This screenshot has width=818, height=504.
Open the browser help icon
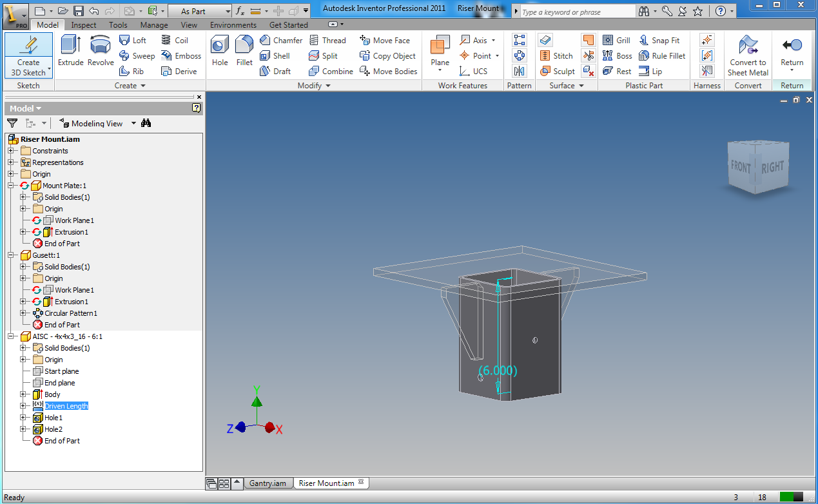pyautogui.click(x=197, y=108)
